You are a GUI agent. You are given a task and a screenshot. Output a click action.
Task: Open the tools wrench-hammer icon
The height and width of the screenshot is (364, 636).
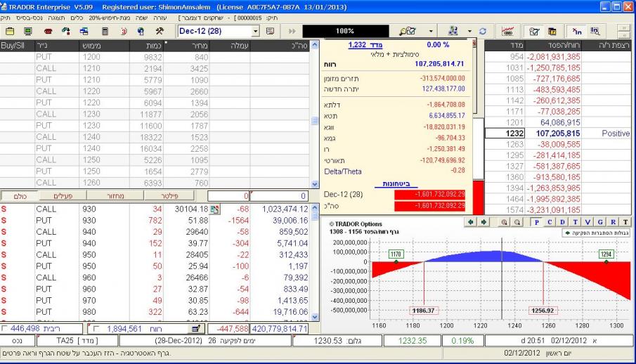160,32
